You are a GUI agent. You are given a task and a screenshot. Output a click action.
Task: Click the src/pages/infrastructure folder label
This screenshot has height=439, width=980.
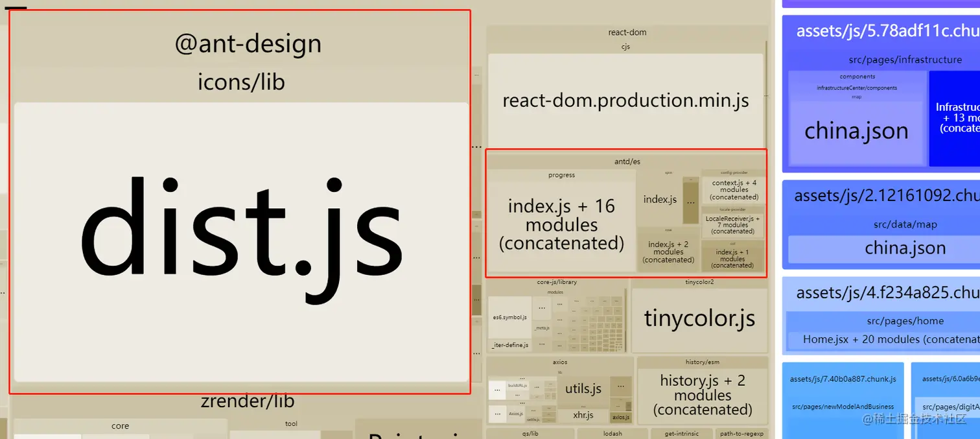[x=905, y=60]
